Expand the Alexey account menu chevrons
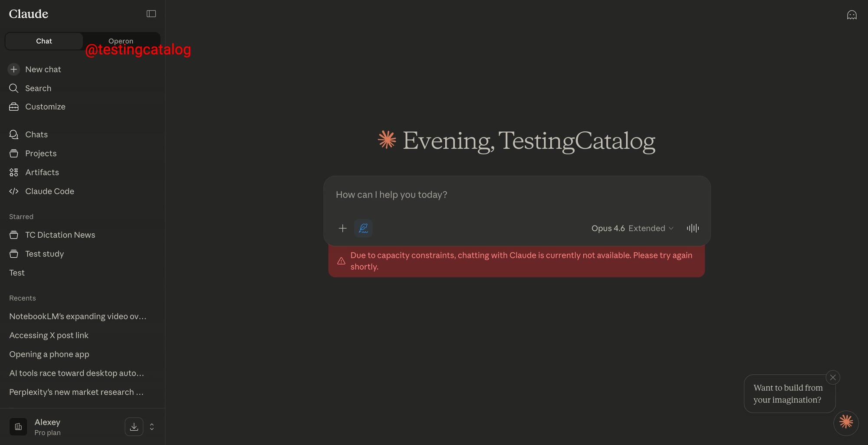Image resolution: width=868 pixels, height=445 pixels. tap(152, 427)
